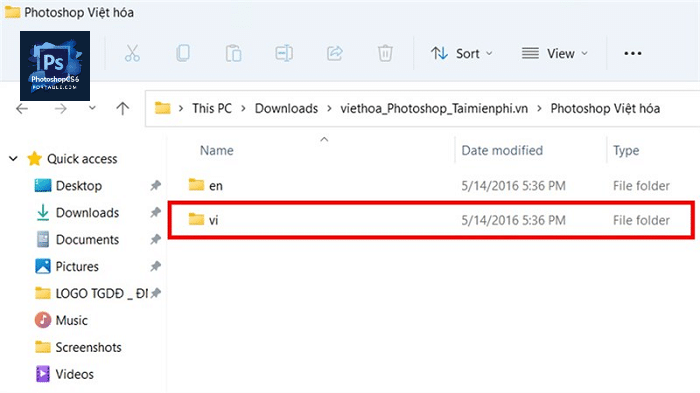Sort by the Name column header

[x=217, y=151]
